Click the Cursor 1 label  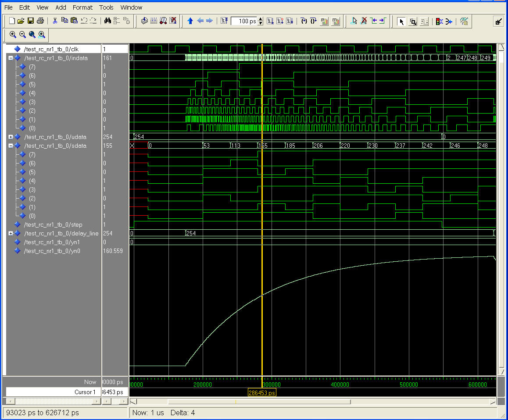(x=85, y=392)
